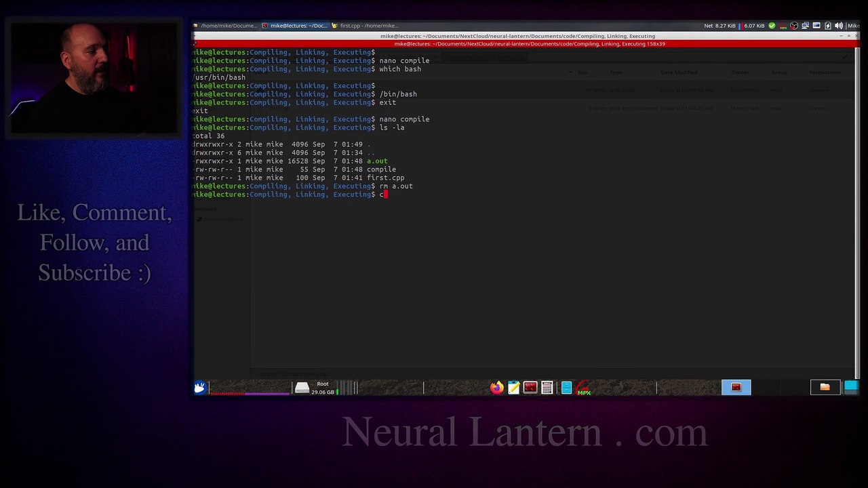The height and width of the screenshot is (488, 868).
Task: Click the '/usr/bin/bash' output line
Action: pos(219,77)
